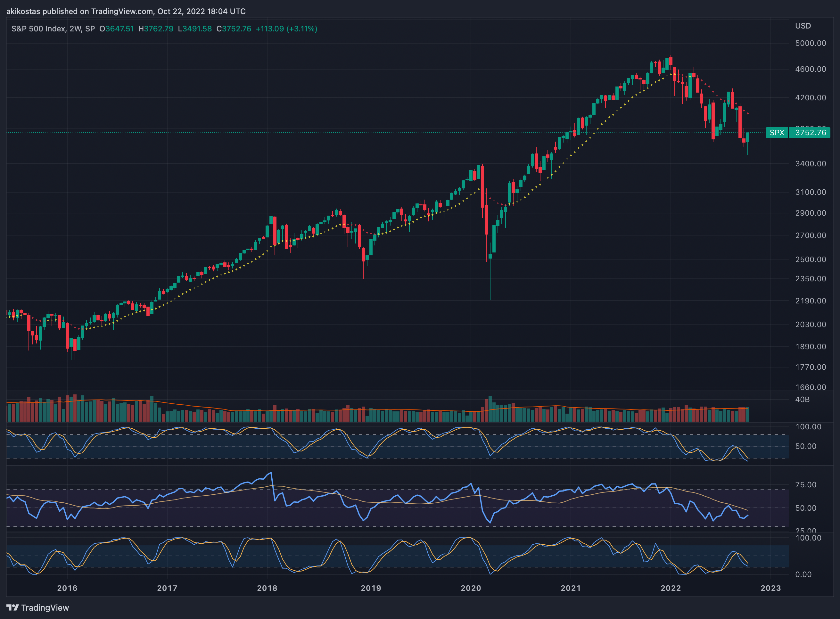Click the 2900.00 price axis label
840x619 pixels.
pyautogui.click(x=811, y=213)
